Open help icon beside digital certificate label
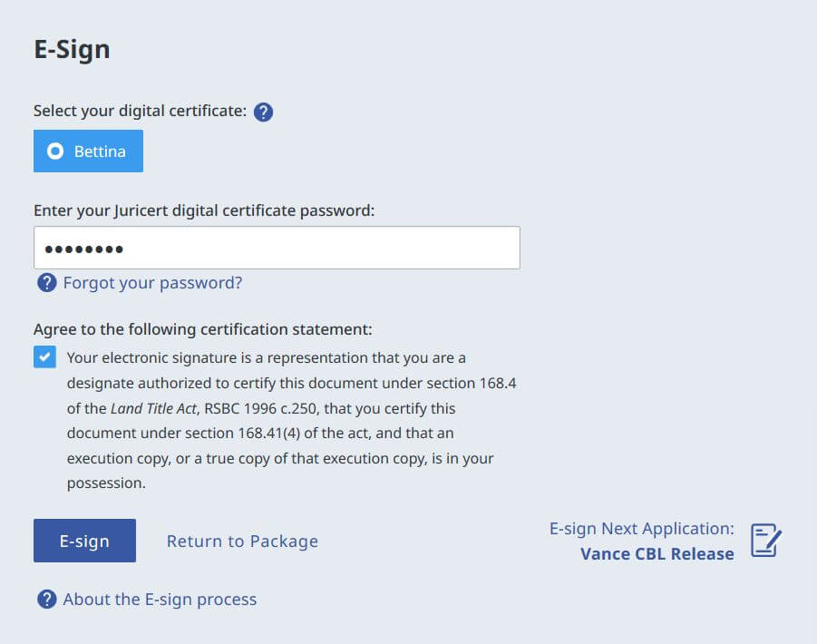817x644 pixels. coord(263,112)
